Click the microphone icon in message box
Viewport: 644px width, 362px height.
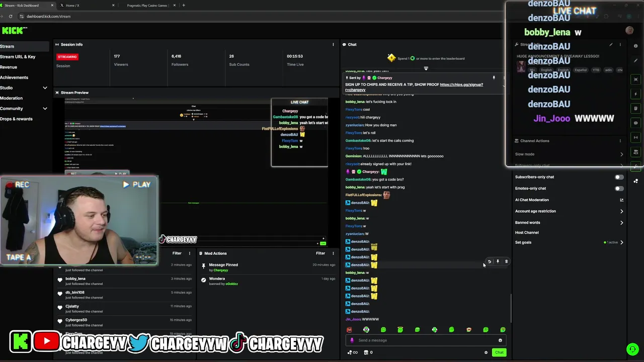click(x=352, y=340)
